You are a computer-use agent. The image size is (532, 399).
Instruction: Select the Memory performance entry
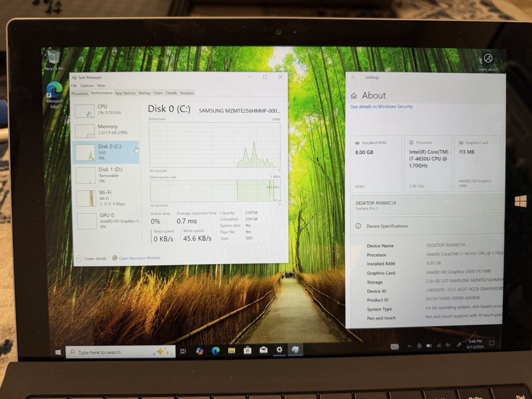tap(106, 130)
